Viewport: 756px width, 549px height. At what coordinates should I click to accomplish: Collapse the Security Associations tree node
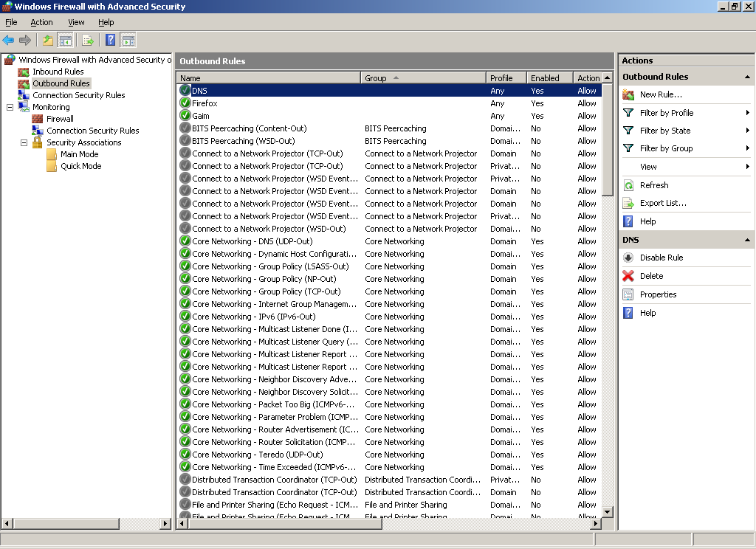[x=24, y=142]
